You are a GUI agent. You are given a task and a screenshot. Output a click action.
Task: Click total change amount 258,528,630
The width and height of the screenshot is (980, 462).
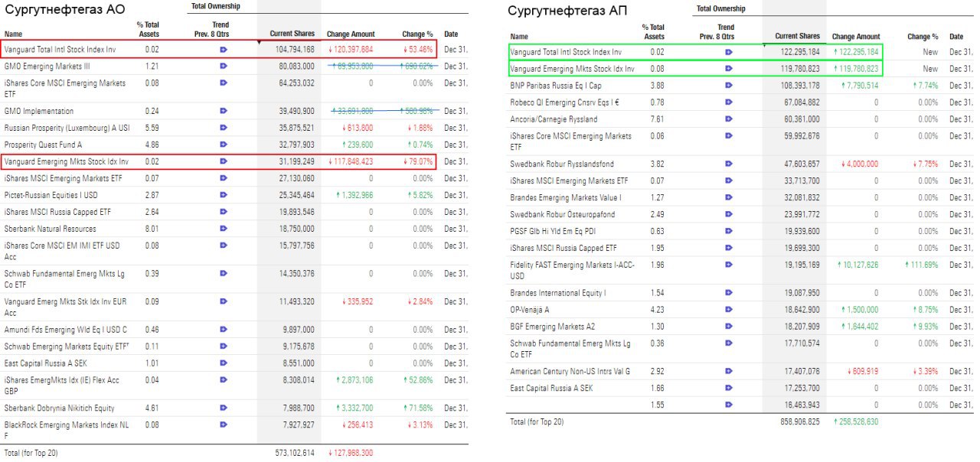tap(856, 421)
